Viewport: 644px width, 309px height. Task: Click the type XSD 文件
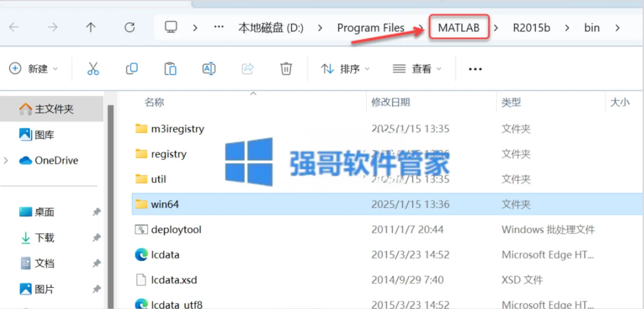point(522,280)
